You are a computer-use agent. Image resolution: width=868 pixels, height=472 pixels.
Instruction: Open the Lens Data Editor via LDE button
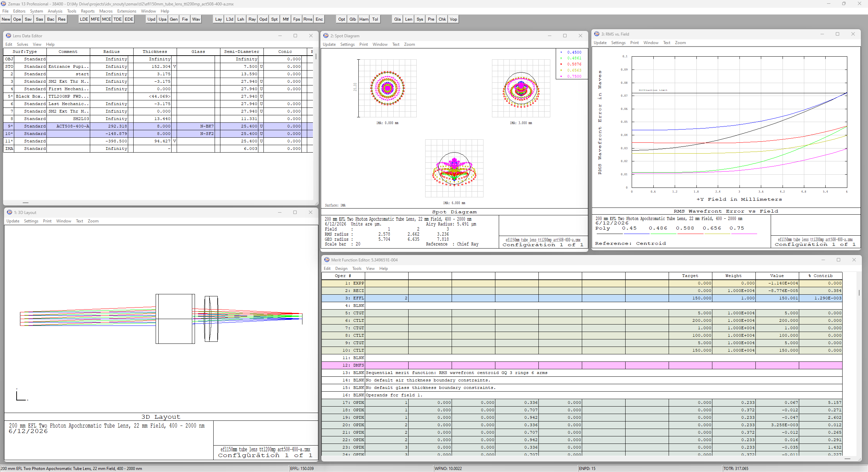pos(84,19)
